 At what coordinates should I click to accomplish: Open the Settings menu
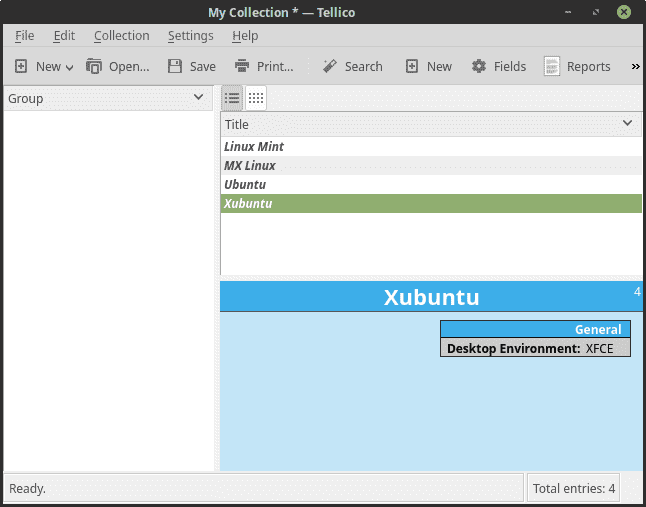click(x=190, y=36)
